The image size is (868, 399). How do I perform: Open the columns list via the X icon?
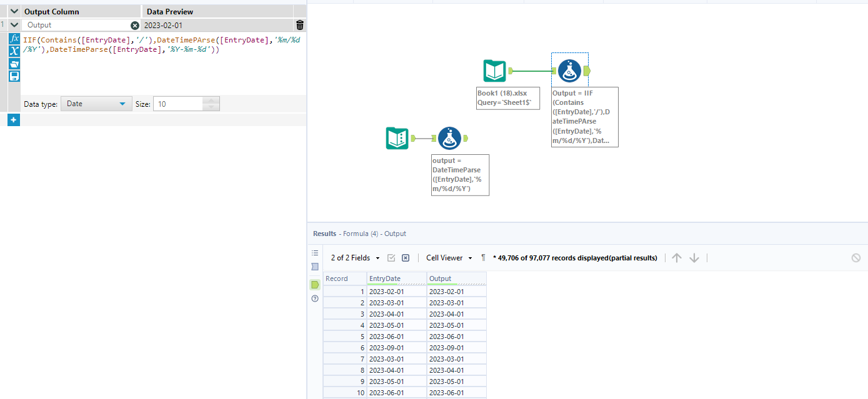click(14, 51)
